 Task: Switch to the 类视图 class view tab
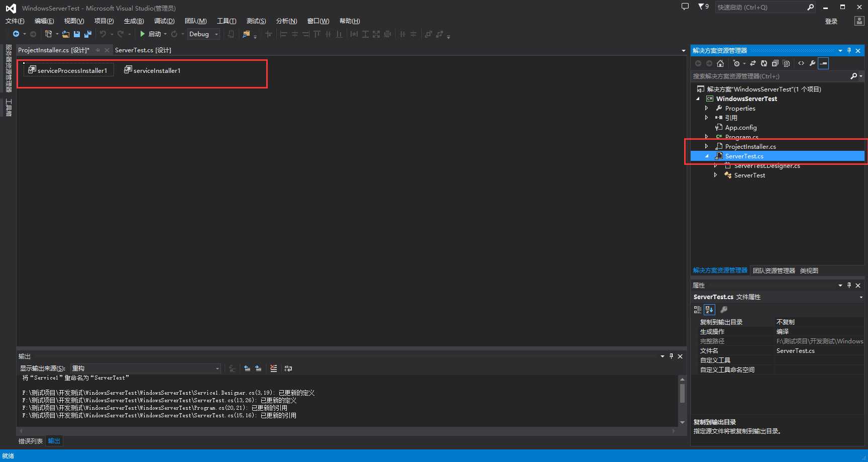point(809,271)
